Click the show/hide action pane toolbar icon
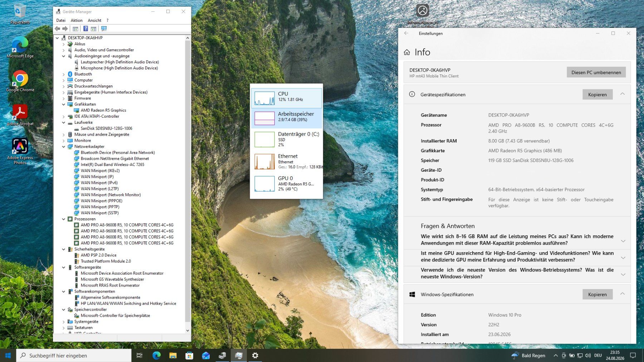 [93, 29]
